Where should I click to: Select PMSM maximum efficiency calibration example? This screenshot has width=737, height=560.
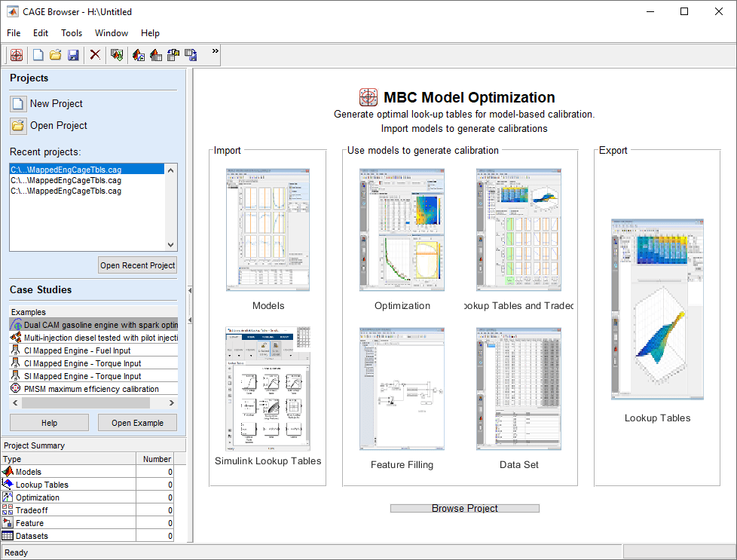pyautogui.click(x=93, y=389)
